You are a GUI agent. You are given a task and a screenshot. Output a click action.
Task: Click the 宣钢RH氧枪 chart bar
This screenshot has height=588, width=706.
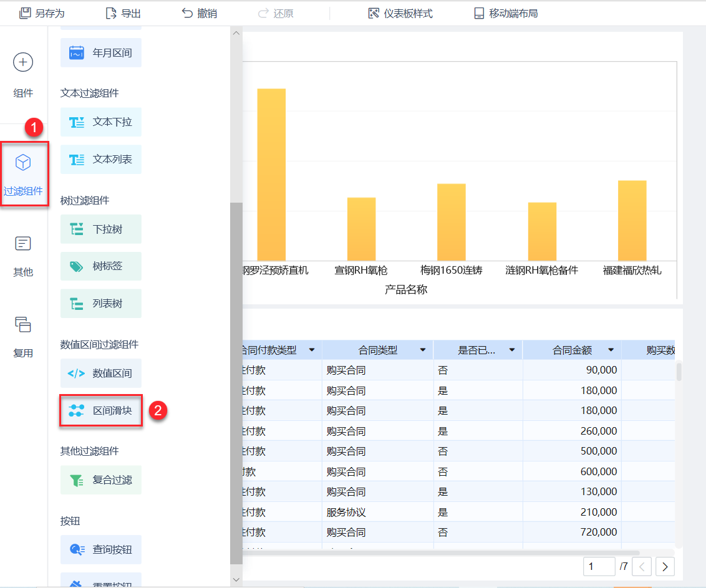coord(361,229)
